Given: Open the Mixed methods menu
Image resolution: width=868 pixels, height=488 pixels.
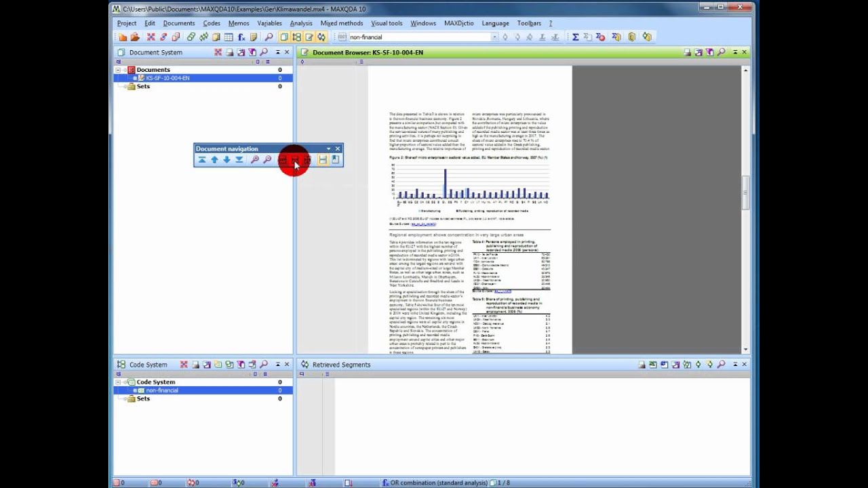Looking at the screenshot, I should 342,23.
